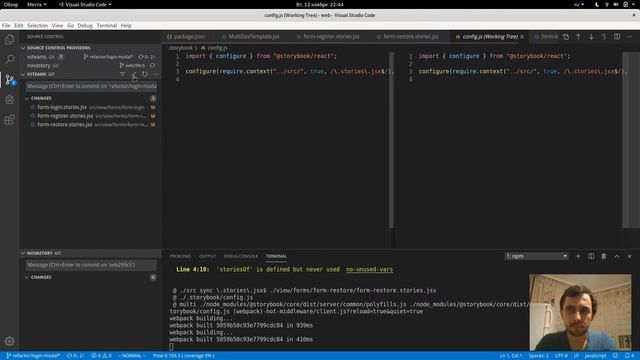Refresh the VSTEAMS git repository
The image size is (640, 360).
click(x=144, y=74)
